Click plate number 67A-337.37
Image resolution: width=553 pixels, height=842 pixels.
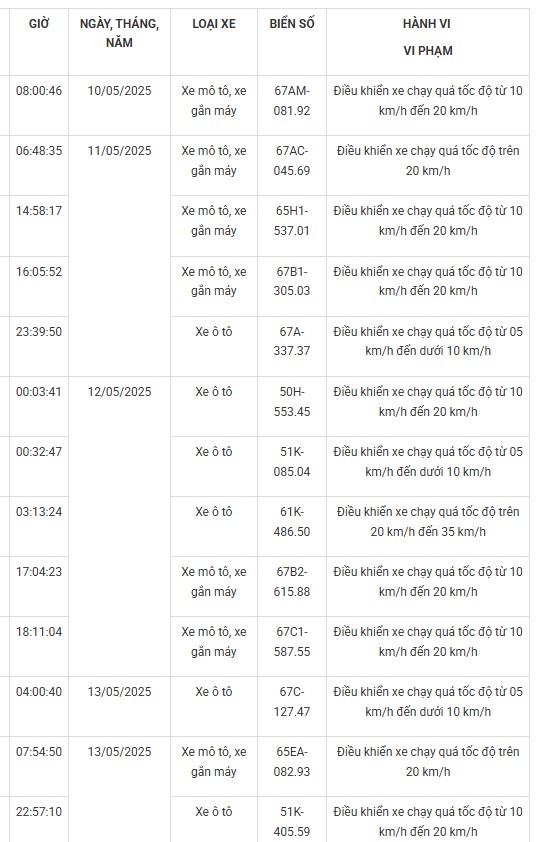pyautogui.click(x=292, y=341)
